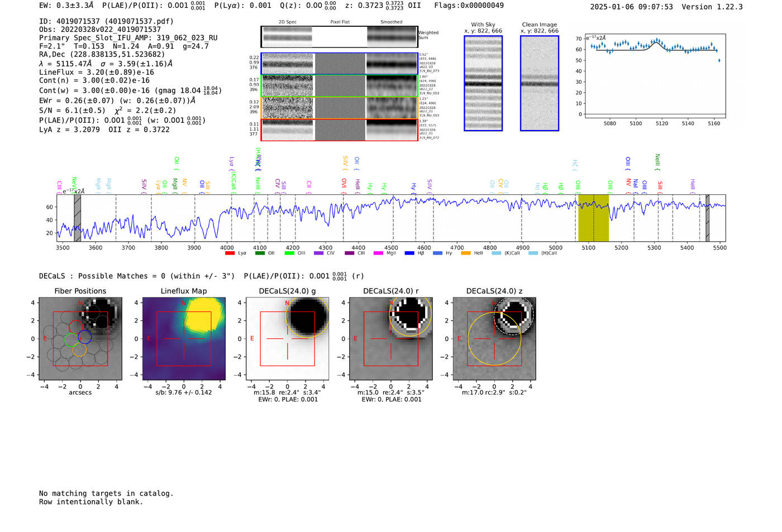Select the No matching targets in catalog text
Viewport: 782px width, 532px height.
[x=106, y=493]
